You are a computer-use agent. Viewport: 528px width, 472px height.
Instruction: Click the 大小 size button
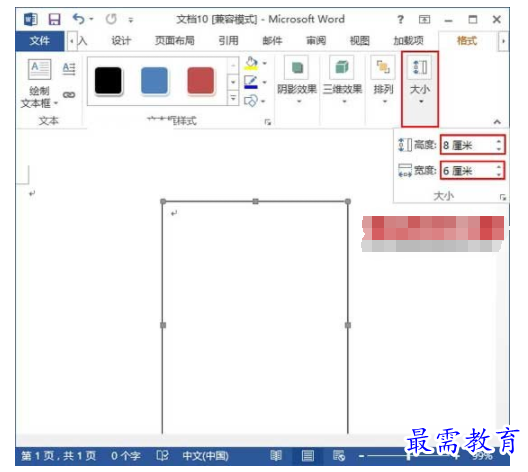tap(420, 89)
